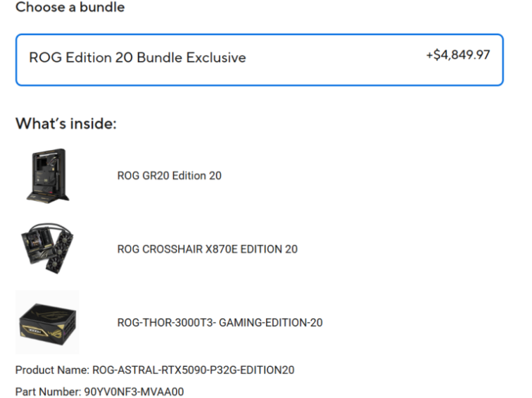Screen dimensions: 532x398
Task: Click the ROG Edition 20 Bundle Exclusive title text
Action: coord(137,57)
